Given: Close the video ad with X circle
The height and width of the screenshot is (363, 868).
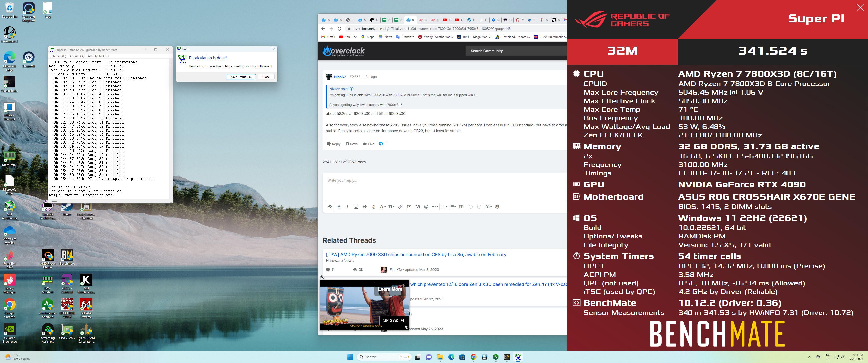Looking at the screenshot, I should 322,277.
